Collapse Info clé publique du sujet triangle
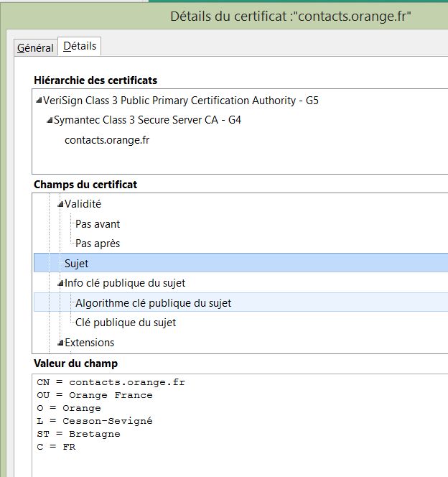 tap(61, 284)
